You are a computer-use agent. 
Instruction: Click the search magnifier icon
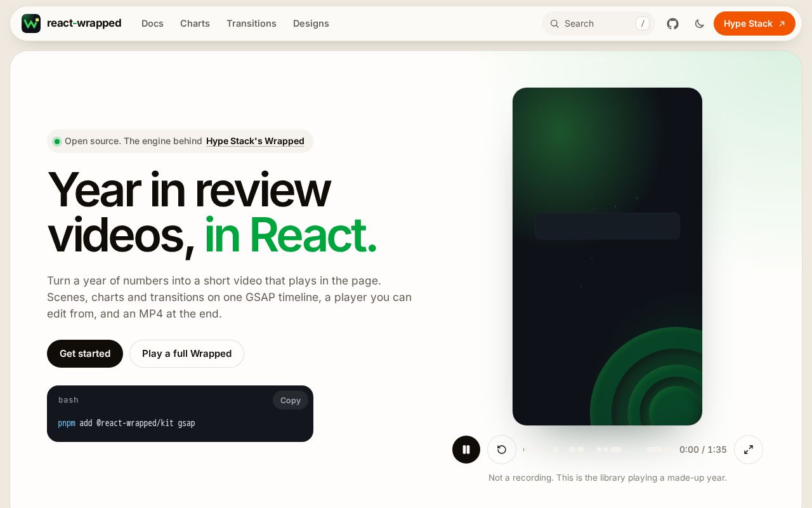tap(554, 23)
